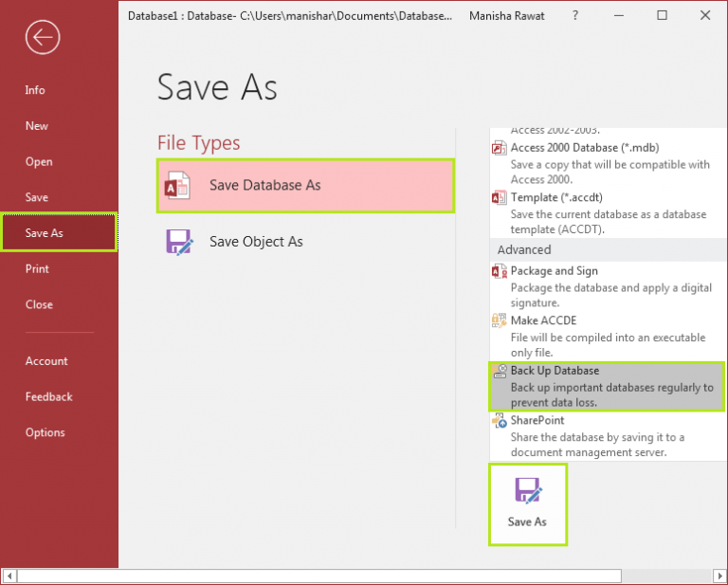
Task: Click the Package and Sign icon
Action: (x=500, y=271)
